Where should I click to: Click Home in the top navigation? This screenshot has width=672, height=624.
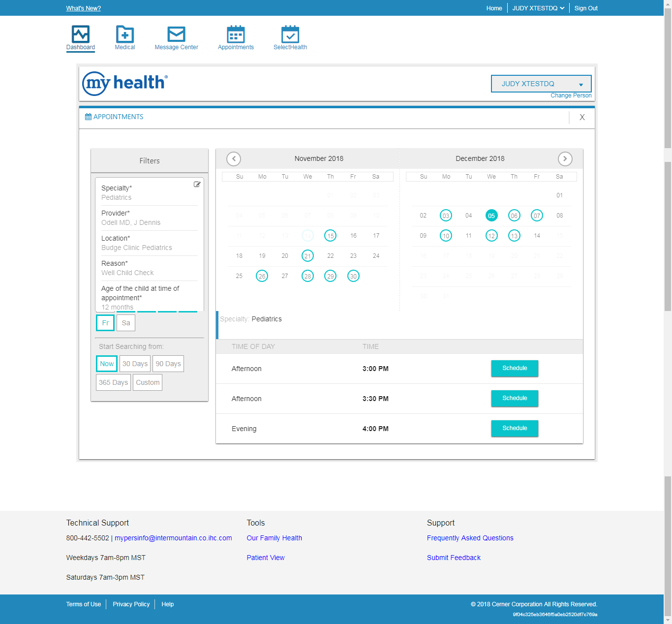[x=494, y=8]
